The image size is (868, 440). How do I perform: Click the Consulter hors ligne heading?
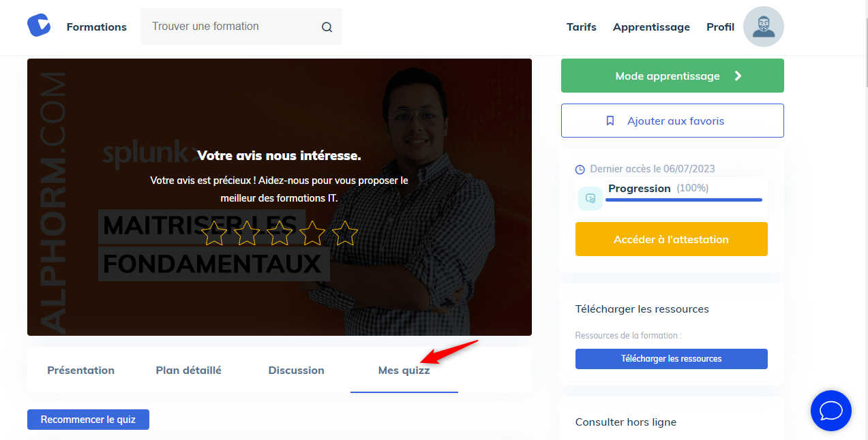pyautogui.click(x=626, y=422)
